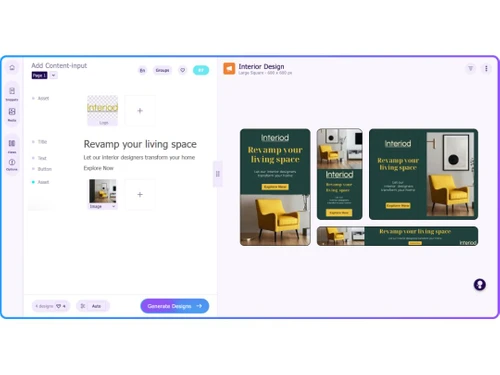Select the top Asset row label
The image size is (500, 375).
(x=43, y=98)
